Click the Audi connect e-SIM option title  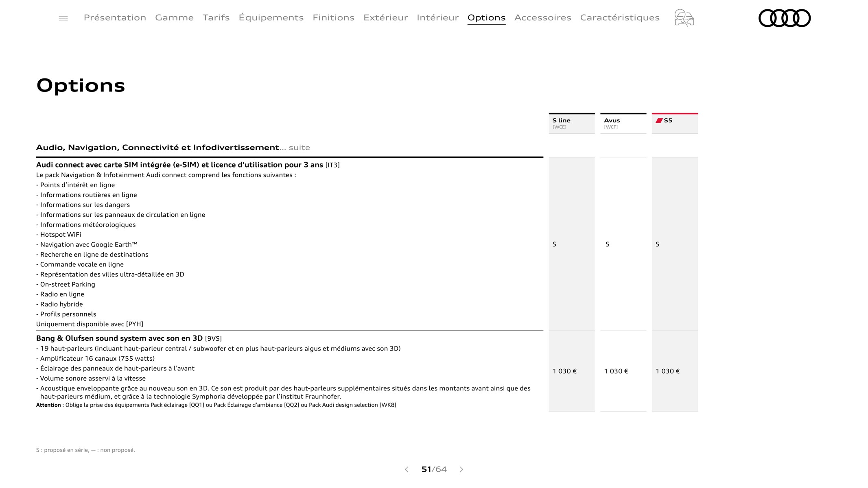point(188,165)
